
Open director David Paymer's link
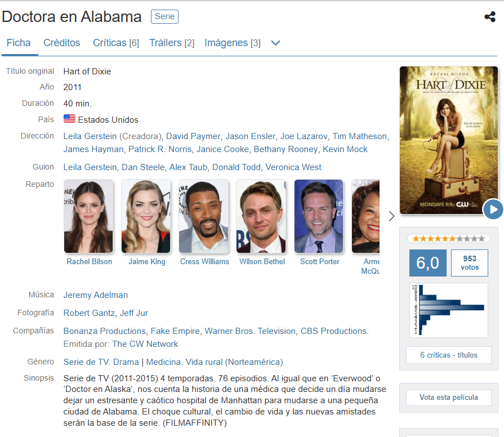tap(193, 136)
